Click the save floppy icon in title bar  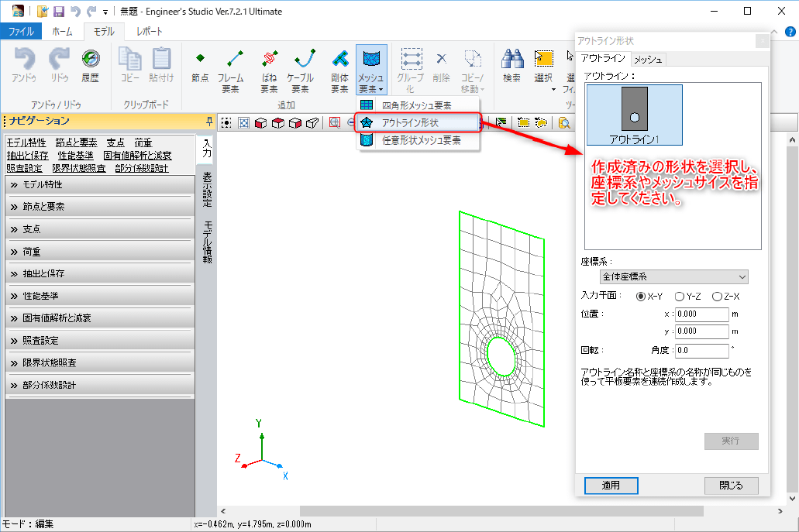[59, 11]
